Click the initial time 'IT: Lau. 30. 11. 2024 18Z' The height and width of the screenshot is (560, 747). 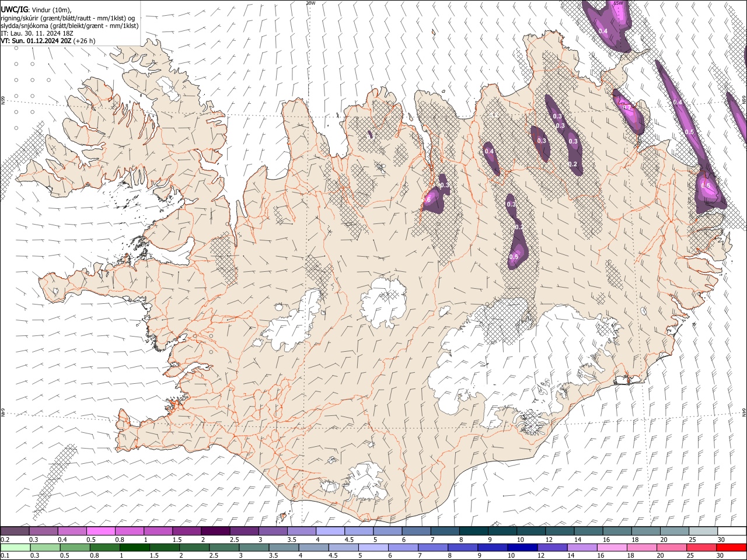[x=37, y=33]
